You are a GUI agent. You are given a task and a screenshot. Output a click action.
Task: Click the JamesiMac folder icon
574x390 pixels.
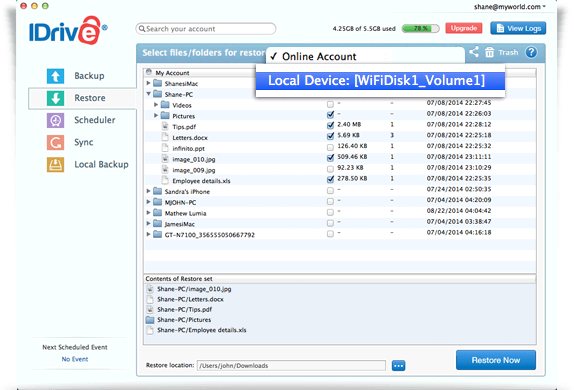(x=157, y=223)
